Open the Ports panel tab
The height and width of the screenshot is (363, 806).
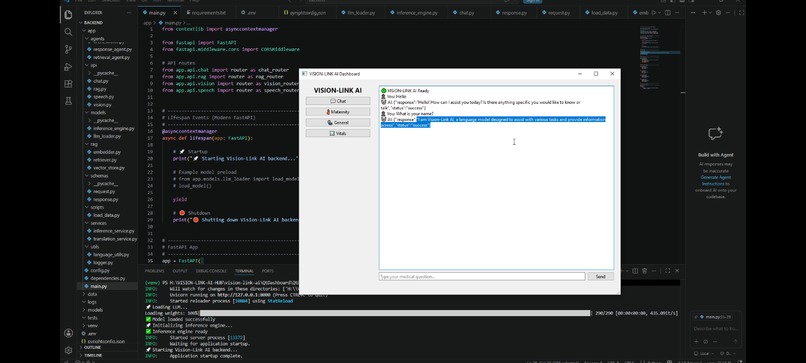pos(268,271)
